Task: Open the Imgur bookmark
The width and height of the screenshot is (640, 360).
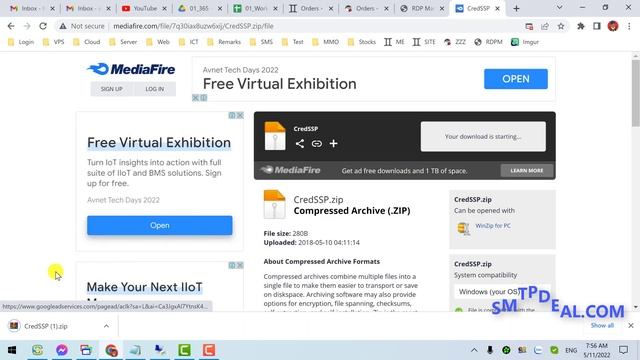Action: tap(525, 42)
